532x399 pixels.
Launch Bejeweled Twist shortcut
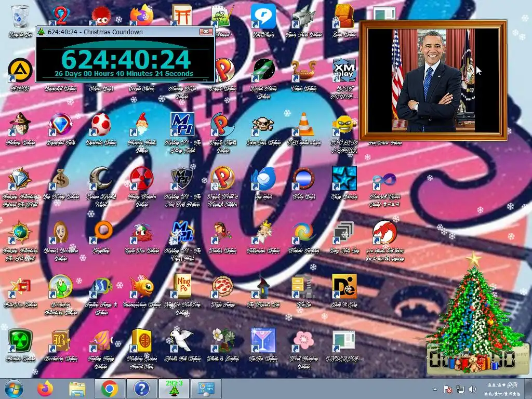click(61, 124)
